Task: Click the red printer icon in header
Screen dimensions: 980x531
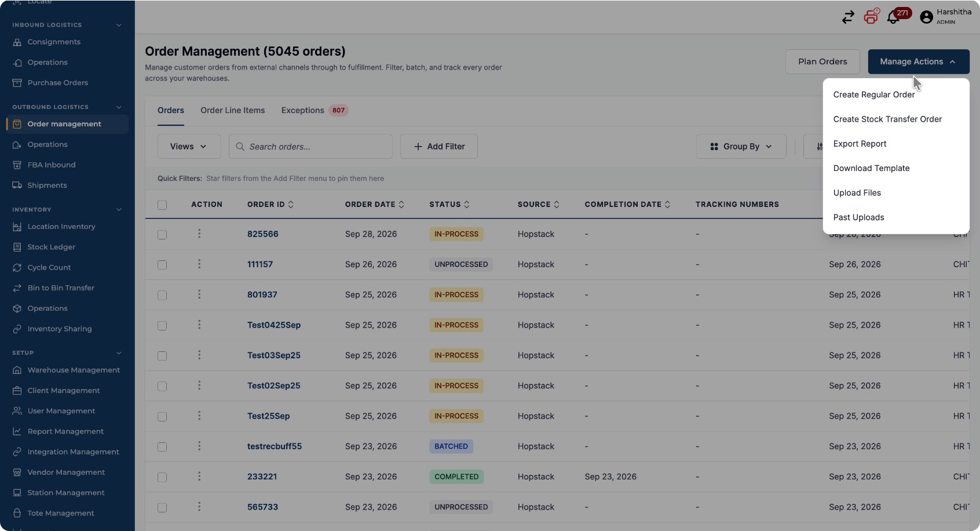Action: coord(871,17)
